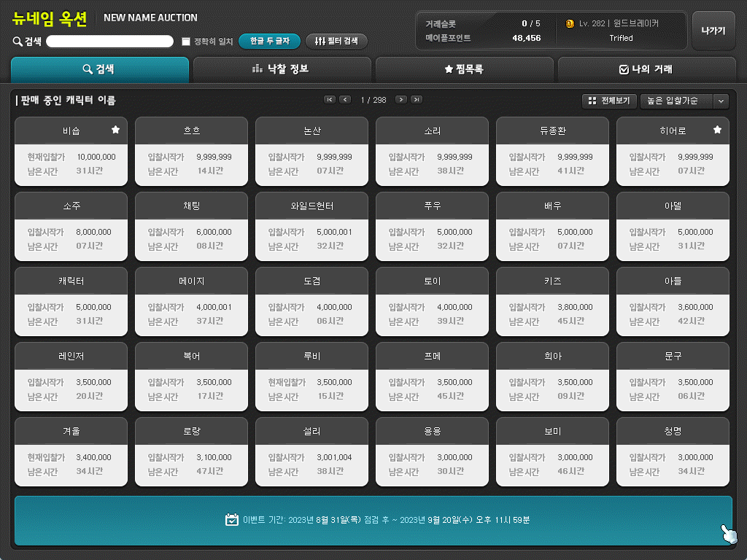This screenshot has width=747, height=560.
Task: Click the first page navigation arrow
Action: [x=330, y=100]
